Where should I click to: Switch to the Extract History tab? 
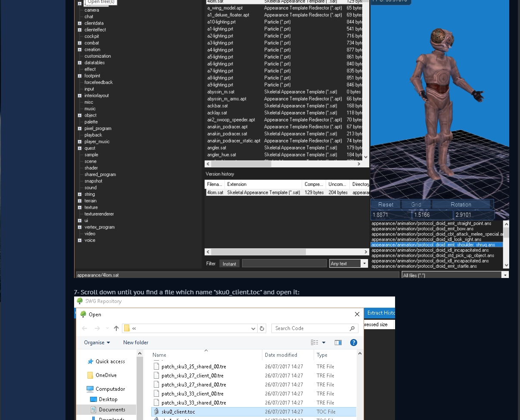[380, 313]
